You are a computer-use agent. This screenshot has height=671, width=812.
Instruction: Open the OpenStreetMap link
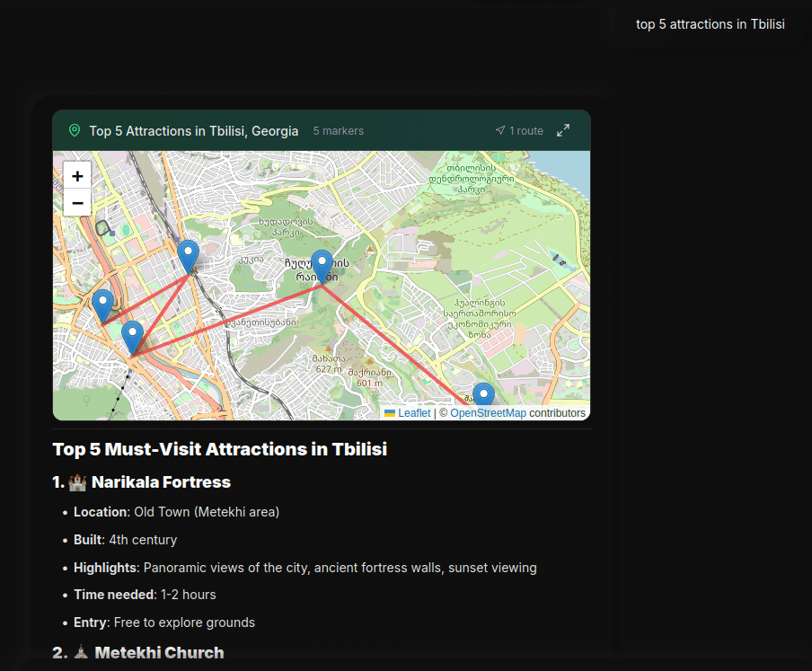click(x=488, y=413)
